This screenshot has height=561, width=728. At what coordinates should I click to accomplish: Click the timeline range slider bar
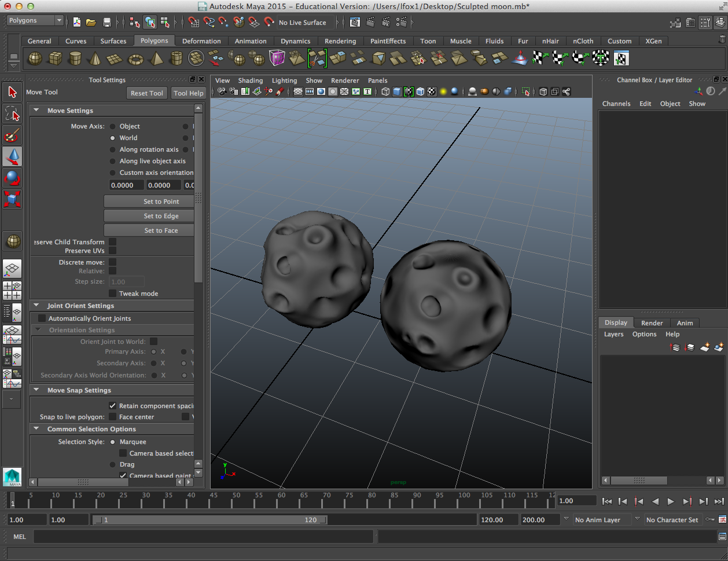[211, 520]
